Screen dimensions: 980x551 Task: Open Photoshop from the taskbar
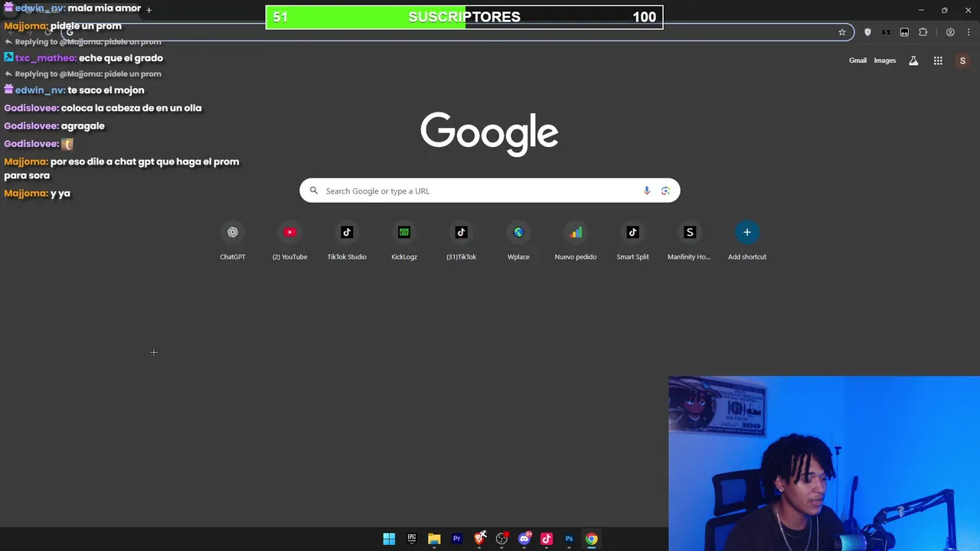pyautogui.click(x=569, y=539)
